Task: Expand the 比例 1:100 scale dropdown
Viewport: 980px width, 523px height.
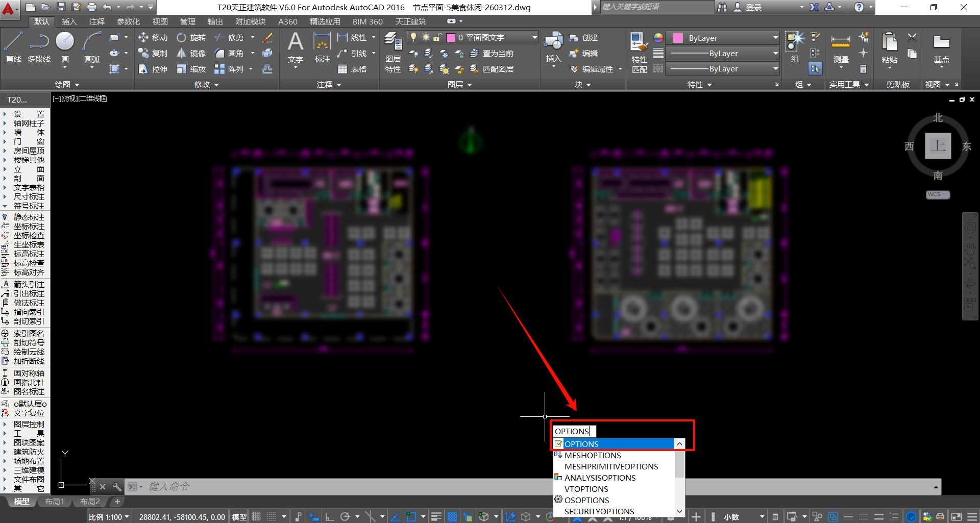Action: [109, 517]
